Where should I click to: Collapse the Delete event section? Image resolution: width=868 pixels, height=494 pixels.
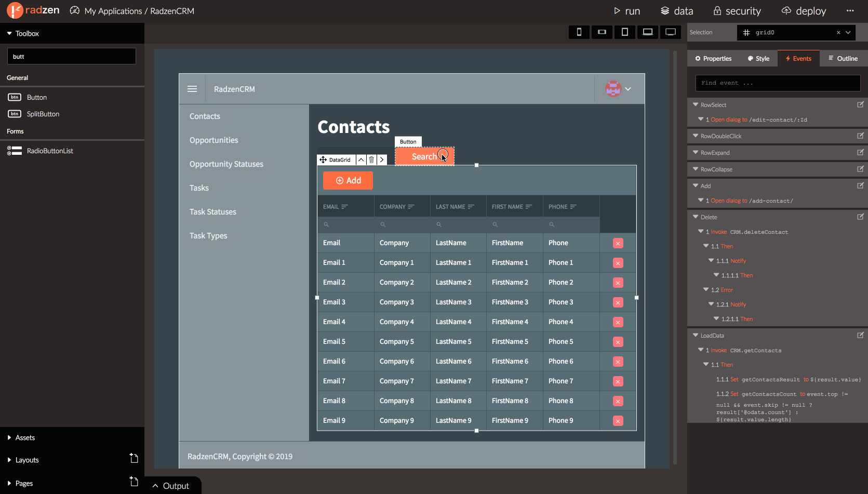pyautogui.click(x=696, y=217)
